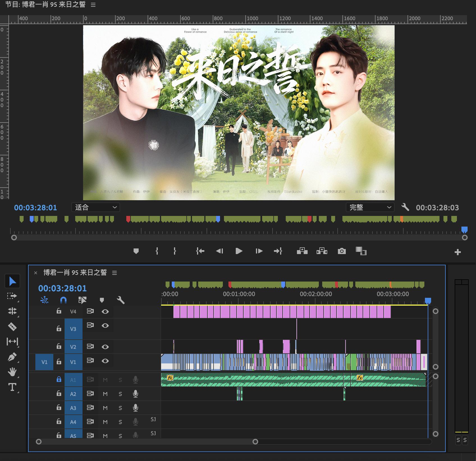Close the 博君一肖 95 来日之誓 sequence tab

click(36, 273)
